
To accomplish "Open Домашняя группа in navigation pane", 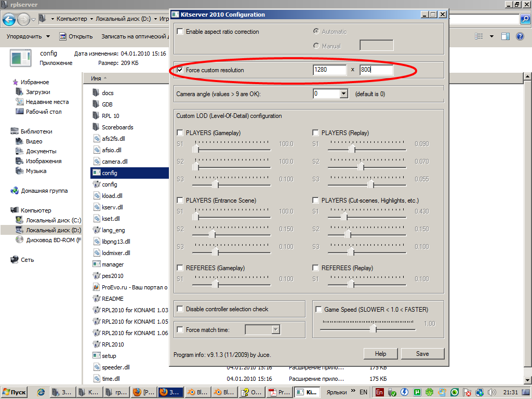I will [39, 191].
